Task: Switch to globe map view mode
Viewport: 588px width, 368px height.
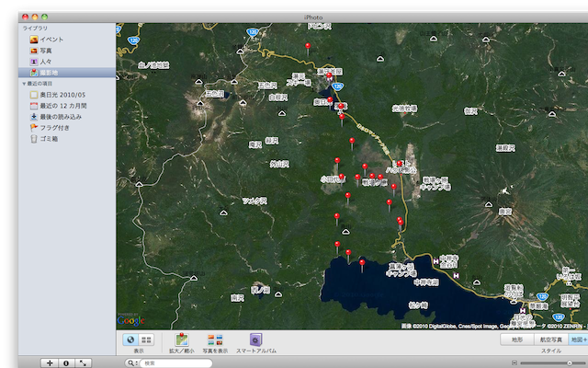Action: [x=130, y=339]
